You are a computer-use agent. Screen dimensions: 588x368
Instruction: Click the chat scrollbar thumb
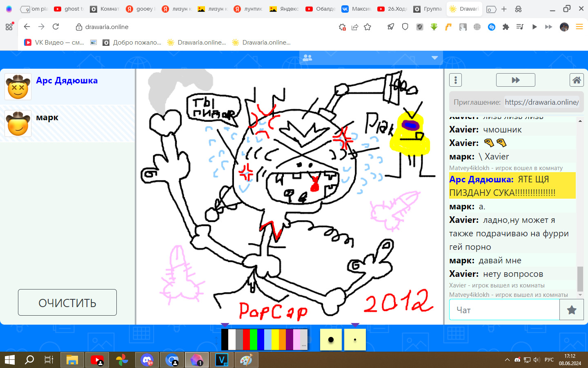pos(580,279)
